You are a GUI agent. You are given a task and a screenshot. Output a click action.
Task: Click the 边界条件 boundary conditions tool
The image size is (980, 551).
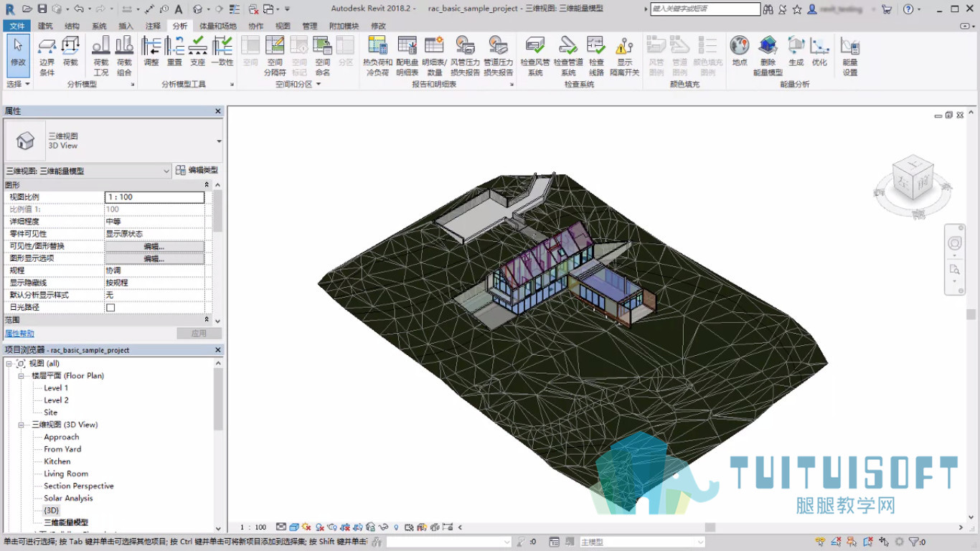[47, 56]
